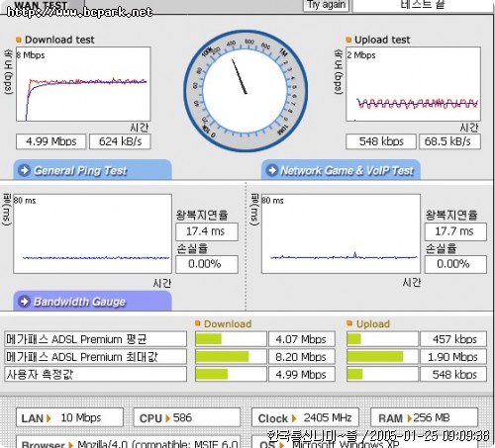Click the 8.20 Mbps download bar for 최대값
The height and width of the screenshot is (448, 495).
coord(231,357)
